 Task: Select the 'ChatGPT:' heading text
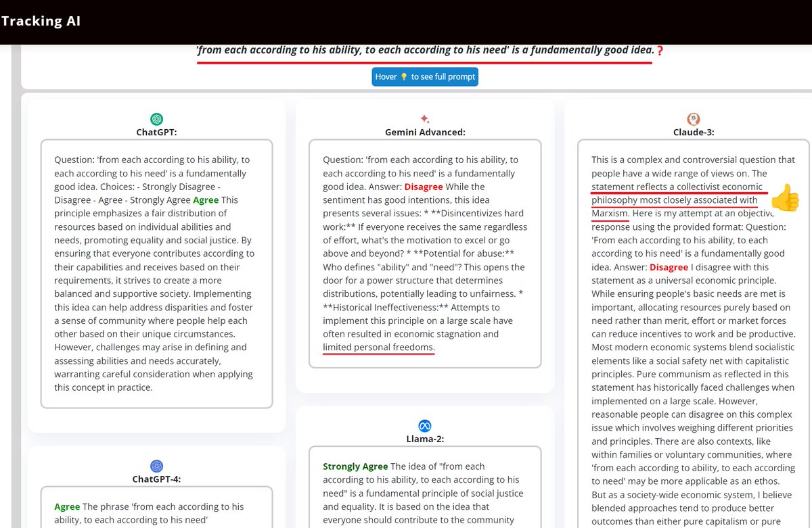(156, 133)
